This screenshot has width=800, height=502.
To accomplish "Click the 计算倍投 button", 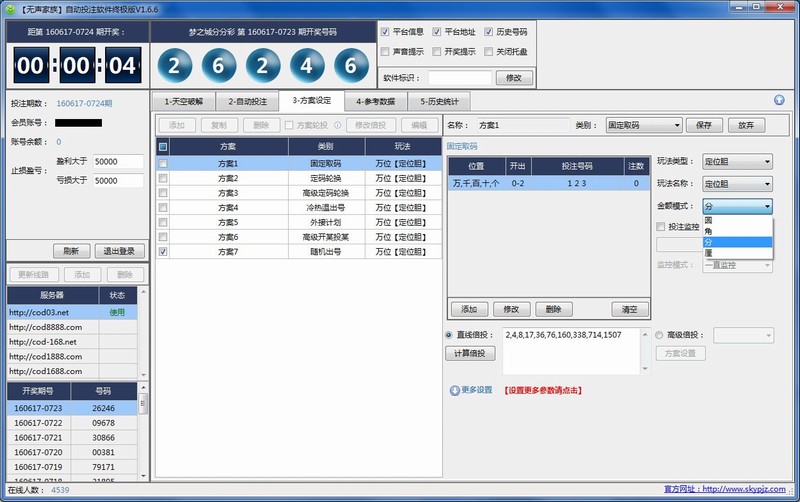I will click(469, 353).
